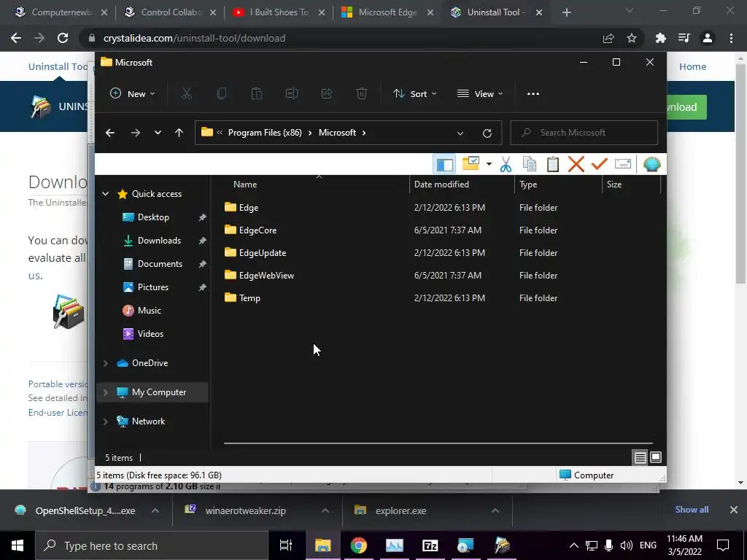Select the EdgeWebView folder
The height and width of the screenshot is (560, 747).
(x=259, y=275)
